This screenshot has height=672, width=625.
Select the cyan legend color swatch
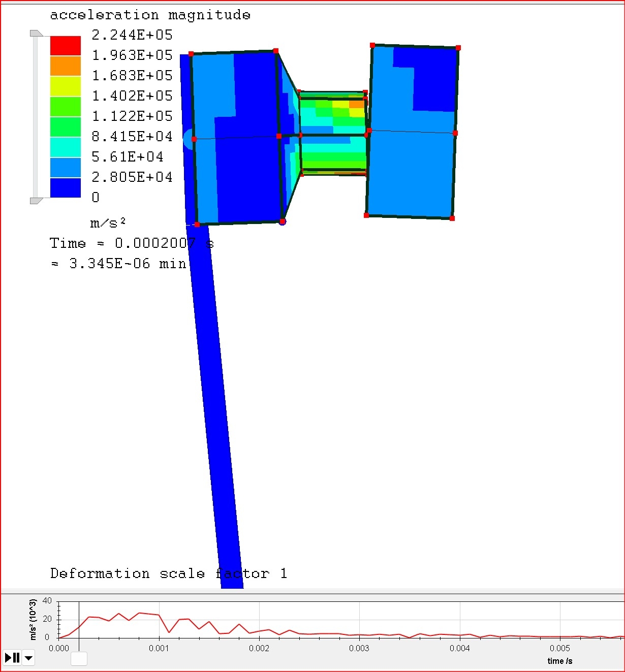[x=65, y=147]
